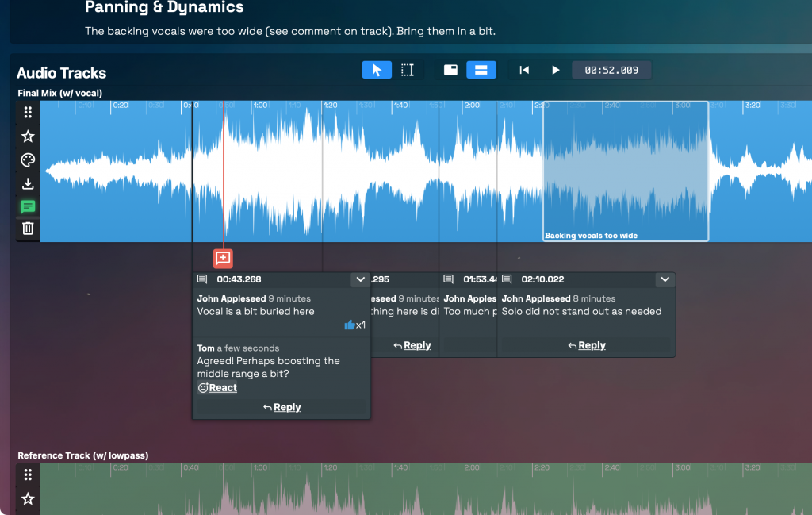Reply to 'Solo did not stand out' comment

[586, 345]
